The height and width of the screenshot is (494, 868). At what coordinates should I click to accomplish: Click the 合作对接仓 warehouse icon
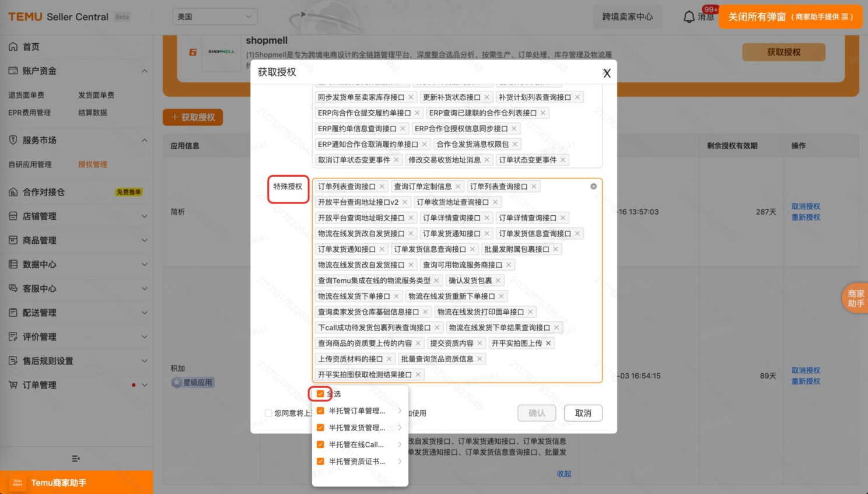(13, 192)
